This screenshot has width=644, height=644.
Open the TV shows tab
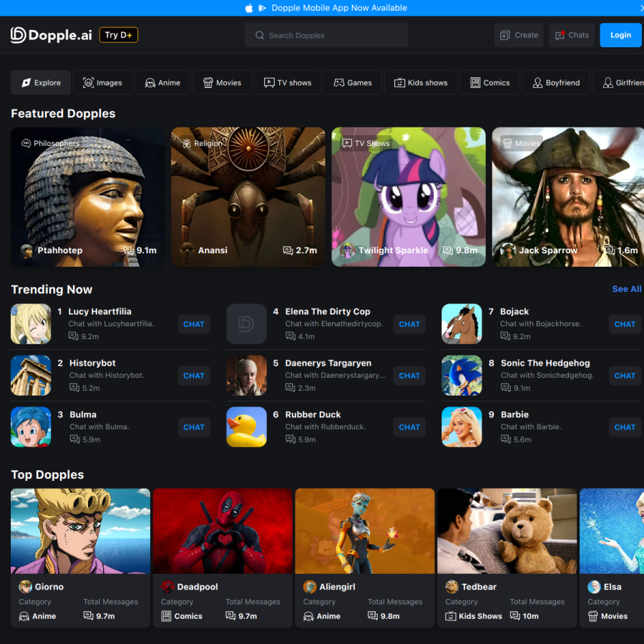(x=288, y=82)
